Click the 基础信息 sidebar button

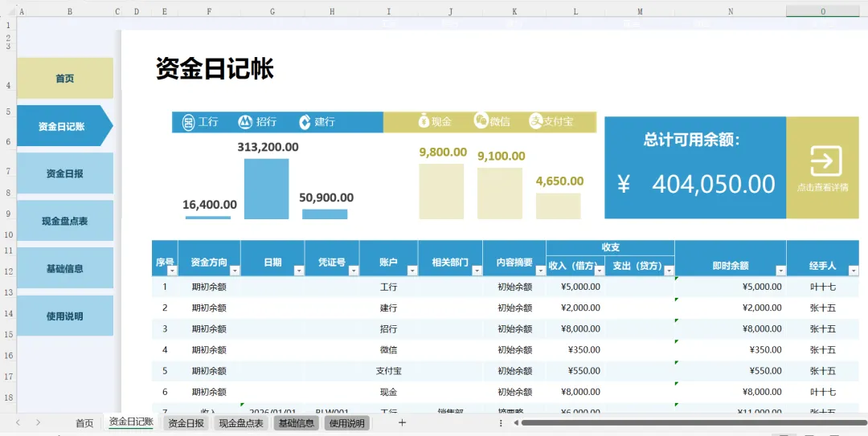click(65, 268)
